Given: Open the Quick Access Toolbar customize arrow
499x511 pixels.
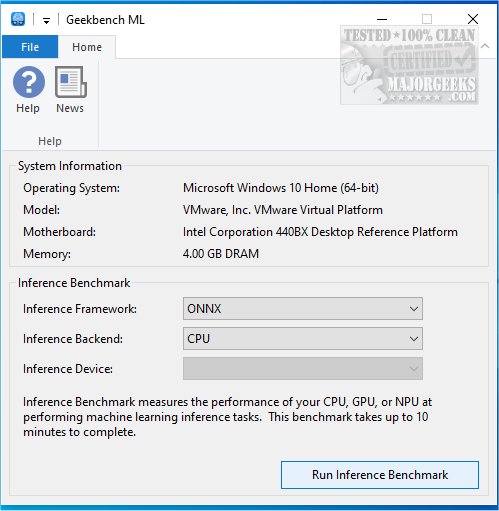Looking at the screenshot, I should pos(46,21).
